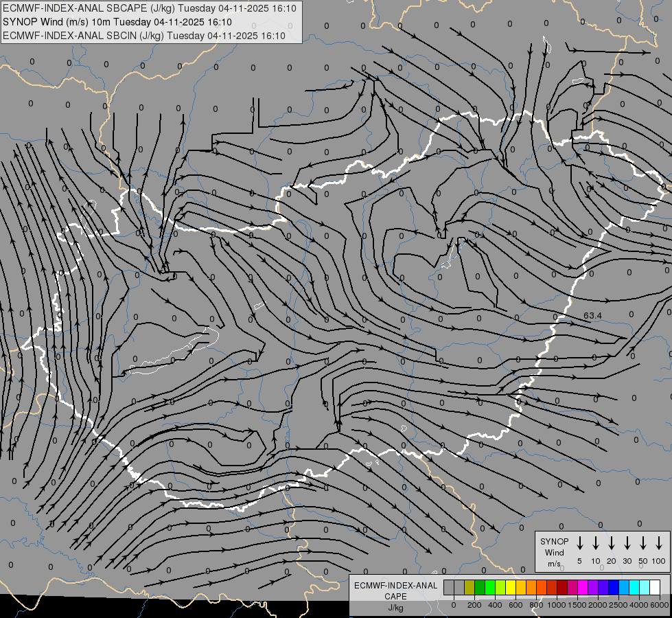This screenshot has height=618, width=672.
Task: Click the 30 m/s wind arrow in legend
Action: point(627,543)
